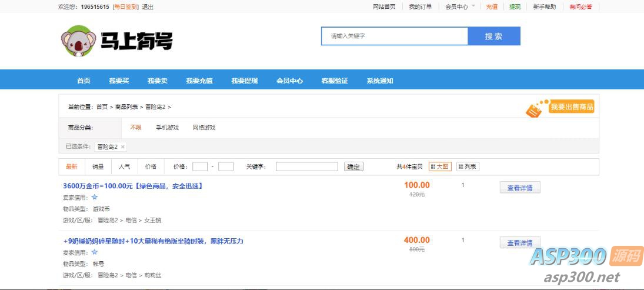Remove the 冒险岛2 filter with x
The height and width of the screenshot is (290, 644).
click(122, 146)
